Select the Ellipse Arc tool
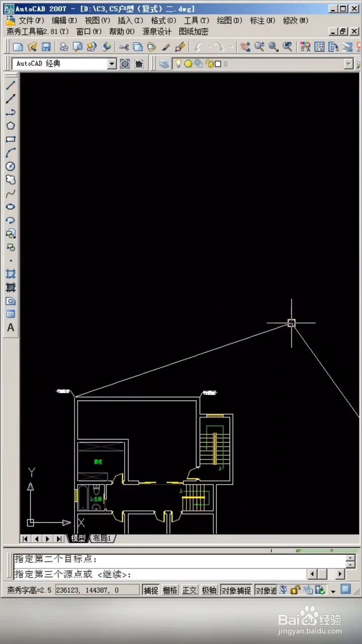The height and width of the screenshot is (644, 362). (x=11, y=220)
